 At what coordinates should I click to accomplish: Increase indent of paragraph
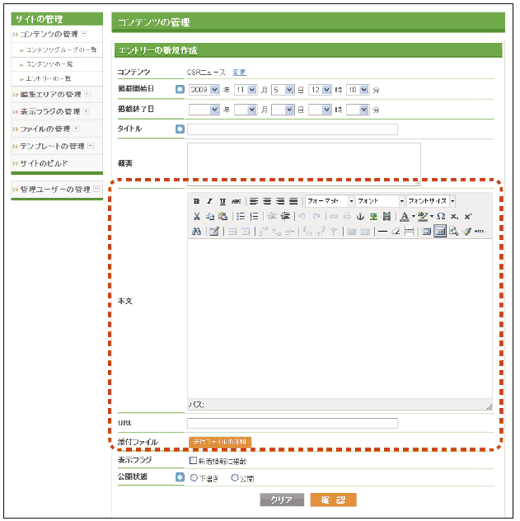tap(285, 216)
